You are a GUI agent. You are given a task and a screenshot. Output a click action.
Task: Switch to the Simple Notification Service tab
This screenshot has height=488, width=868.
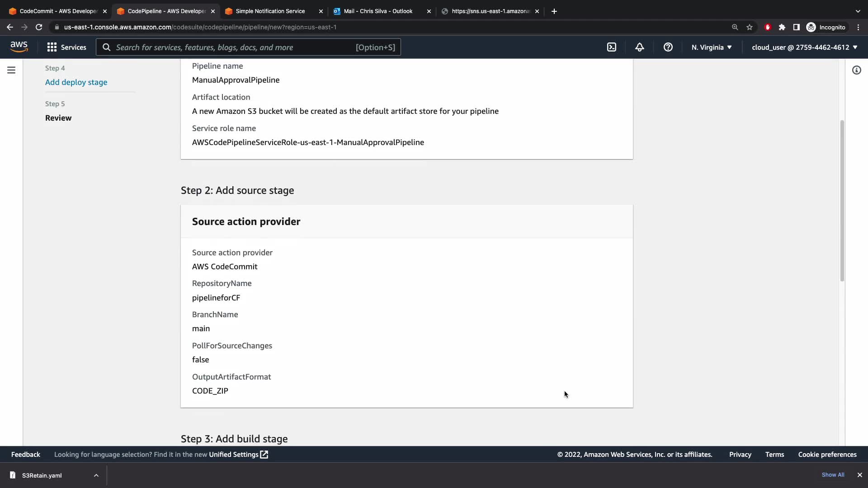[x=270, y=11]
